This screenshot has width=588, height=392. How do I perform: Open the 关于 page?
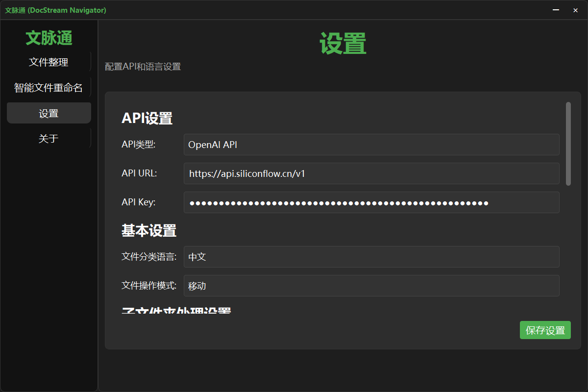pyautogui.click(x=49, y=139)
